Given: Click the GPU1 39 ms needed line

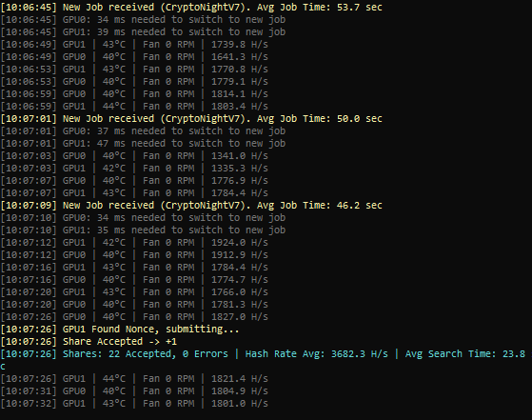Looking at the screenshot, I should [143, 32].
